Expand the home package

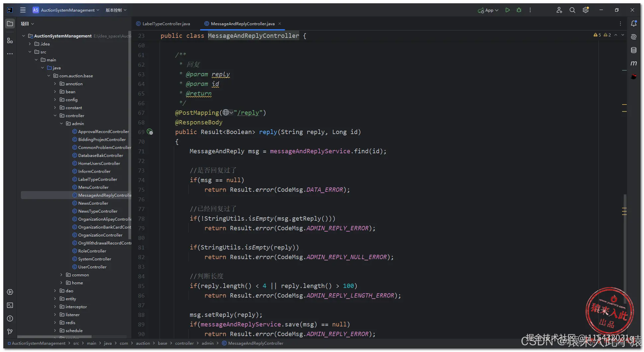pos(61,283)
